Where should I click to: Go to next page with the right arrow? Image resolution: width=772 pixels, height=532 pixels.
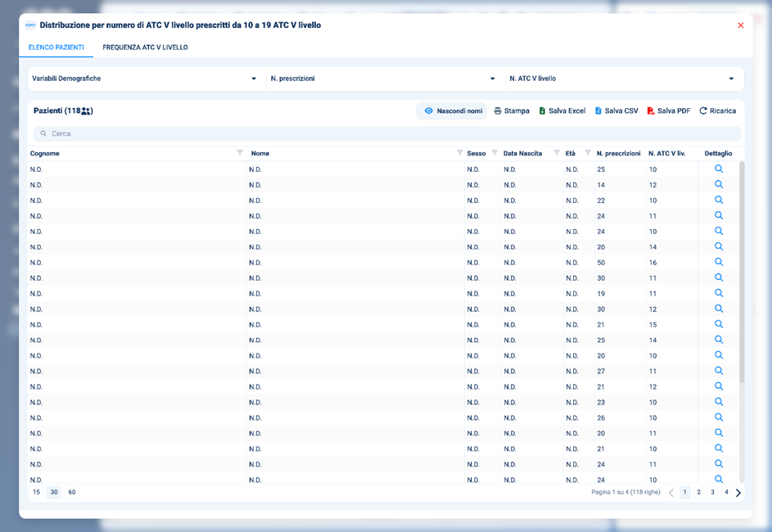pos(738,493)
